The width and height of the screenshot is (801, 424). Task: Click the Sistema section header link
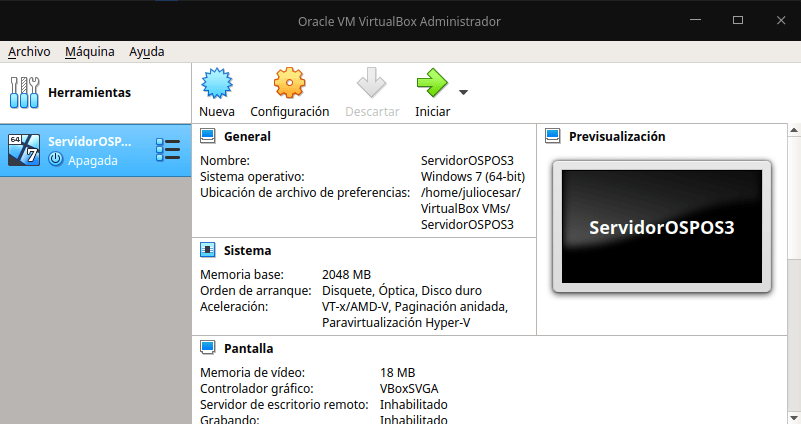click(x=247, y=250)
